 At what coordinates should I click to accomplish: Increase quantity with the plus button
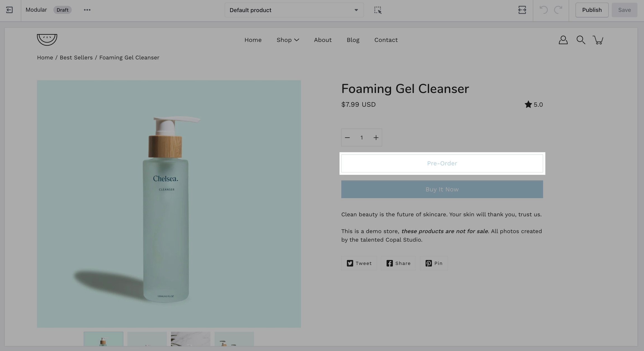click(376, 137)
